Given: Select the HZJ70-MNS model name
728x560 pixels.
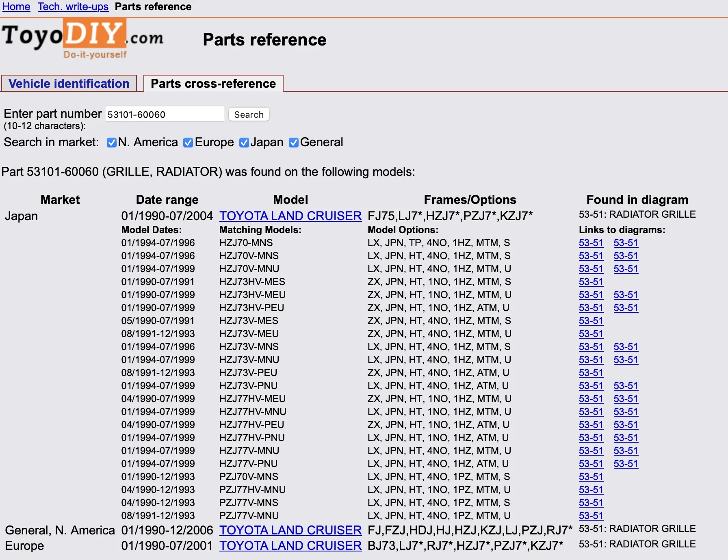Looking at the screenshot, I should [x=246, y=243].
